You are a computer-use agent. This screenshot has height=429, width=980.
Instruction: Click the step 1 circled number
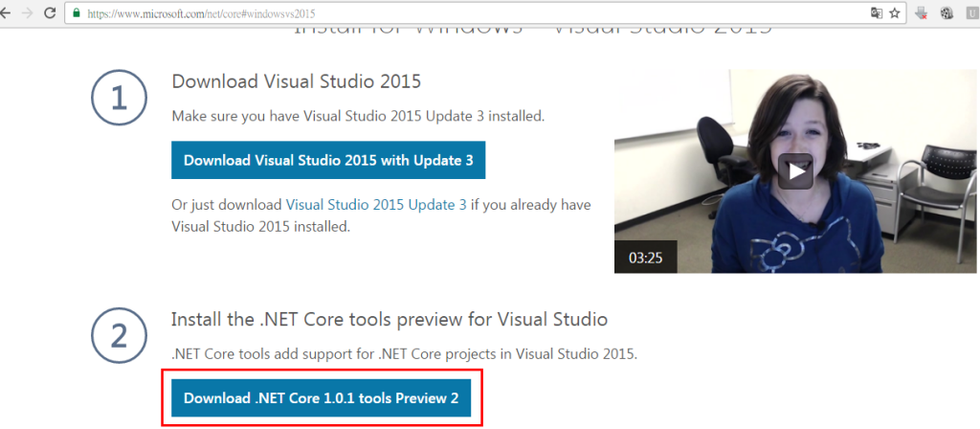point(119,99)
